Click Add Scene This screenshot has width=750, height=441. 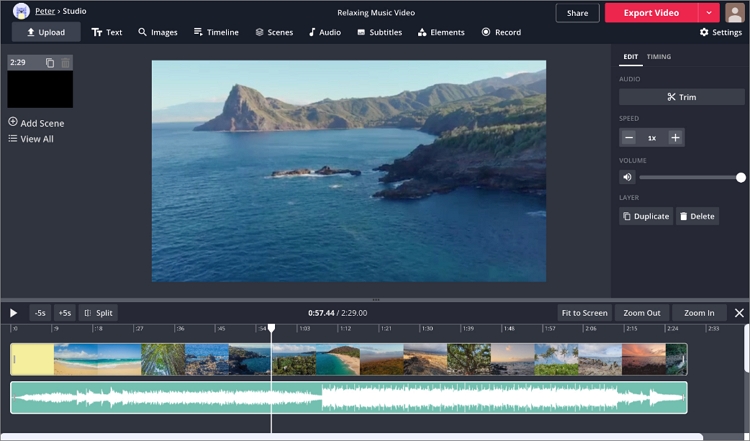(x=36, y=123)
